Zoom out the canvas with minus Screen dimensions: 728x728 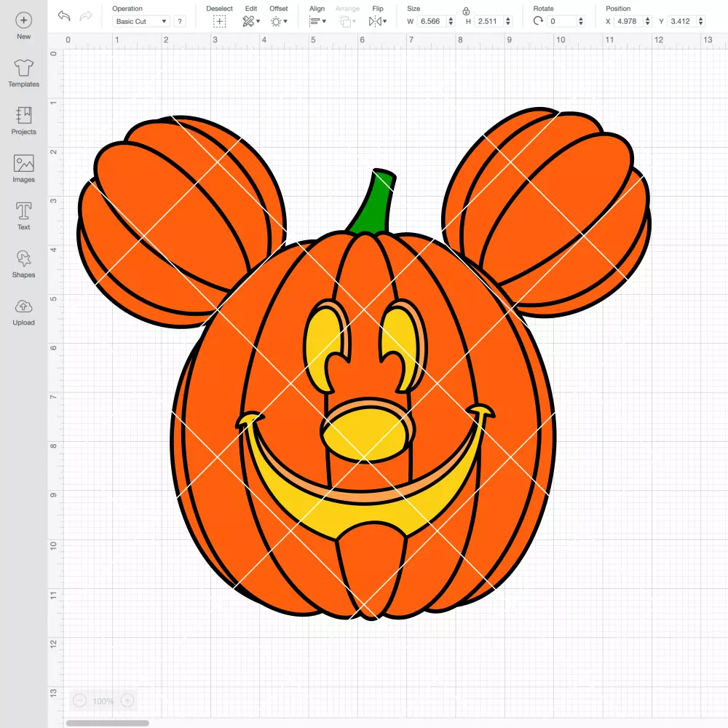point(80,700)
